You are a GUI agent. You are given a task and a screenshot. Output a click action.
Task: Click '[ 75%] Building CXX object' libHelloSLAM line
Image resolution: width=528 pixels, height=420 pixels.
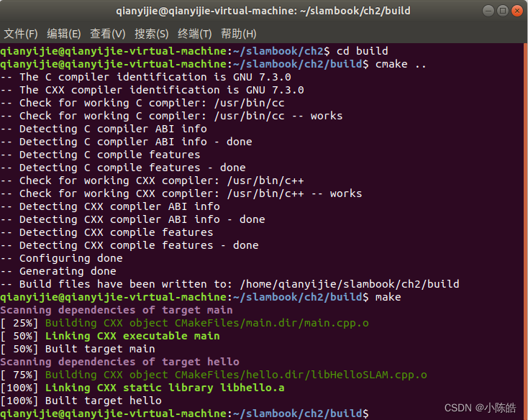coord(214,375)
